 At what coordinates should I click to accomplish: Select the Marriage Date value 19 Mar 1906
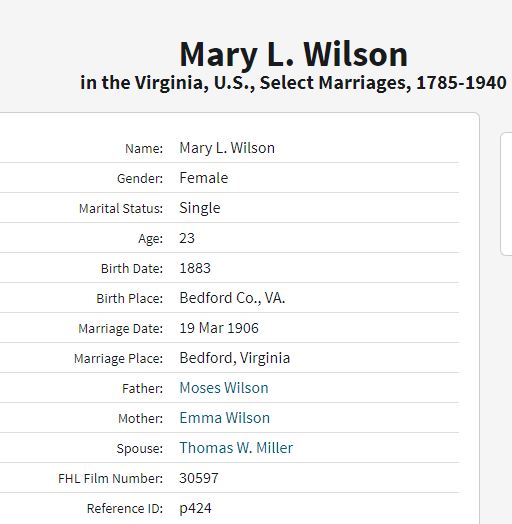219,328
